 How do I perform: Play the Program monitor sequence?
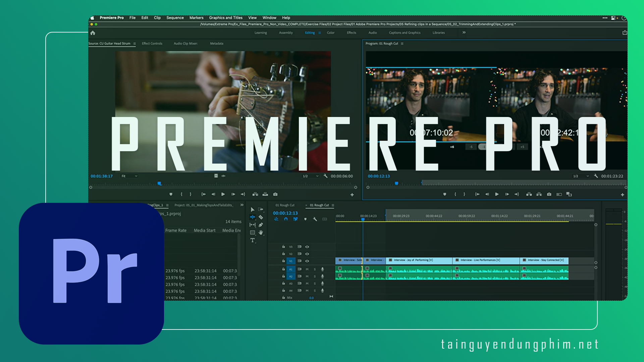pos(497,194)
